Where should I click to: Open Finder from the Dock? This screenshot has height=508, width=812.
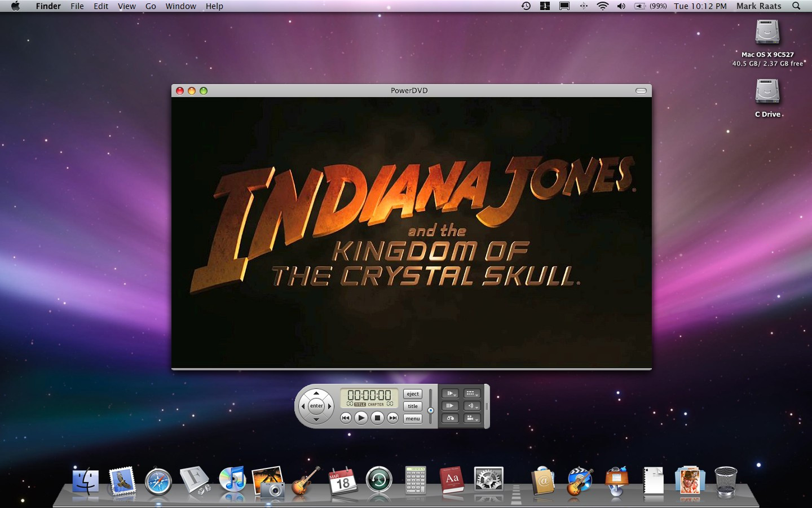click(86, 483)
